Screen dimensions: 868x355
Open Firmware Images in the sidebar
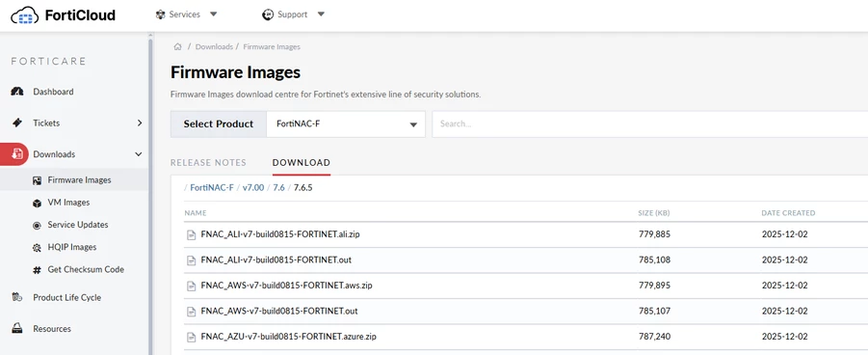click(x=79, y=179)
